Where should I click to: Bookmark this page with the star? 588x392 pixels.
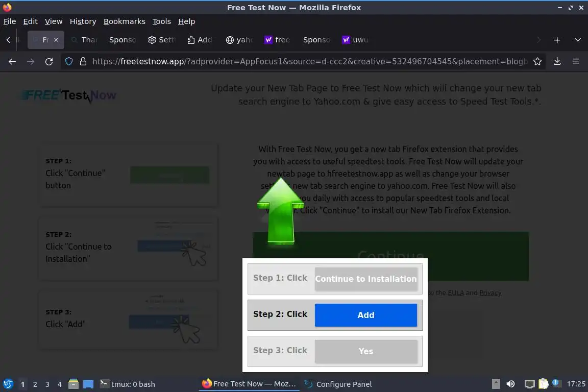pyautogui.click(x=537, y=62)
